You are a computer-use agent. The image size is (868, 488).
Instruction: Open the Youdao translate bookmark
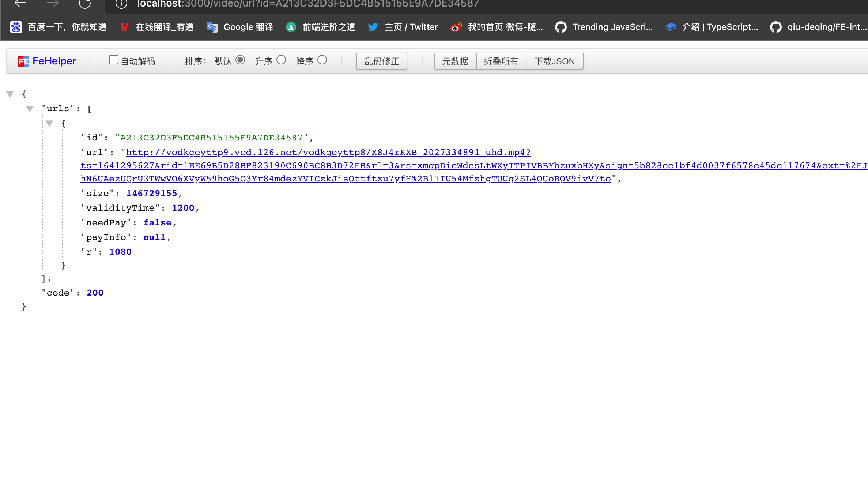click(157, 27)
